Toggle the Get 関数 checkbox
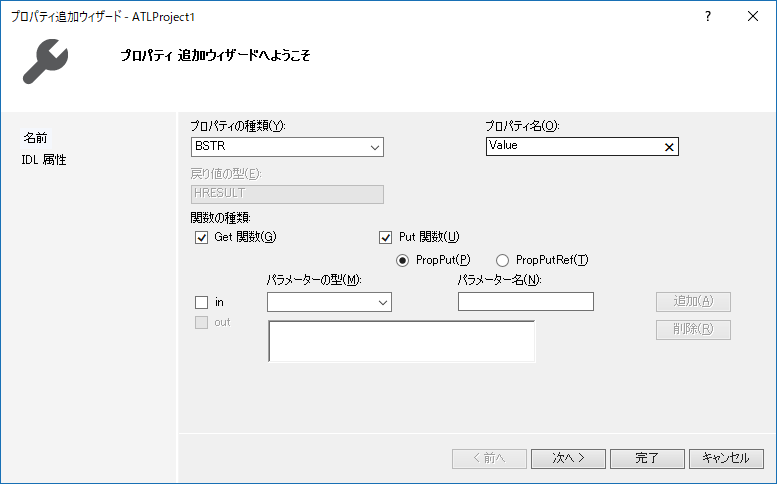The image size is (777, 484). (201, 237)
